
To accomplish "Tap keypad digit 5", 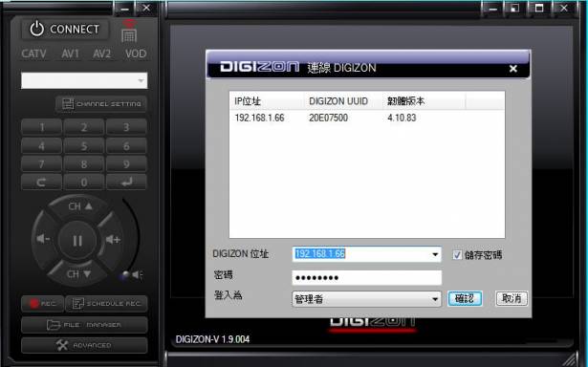I will point(84,146).
